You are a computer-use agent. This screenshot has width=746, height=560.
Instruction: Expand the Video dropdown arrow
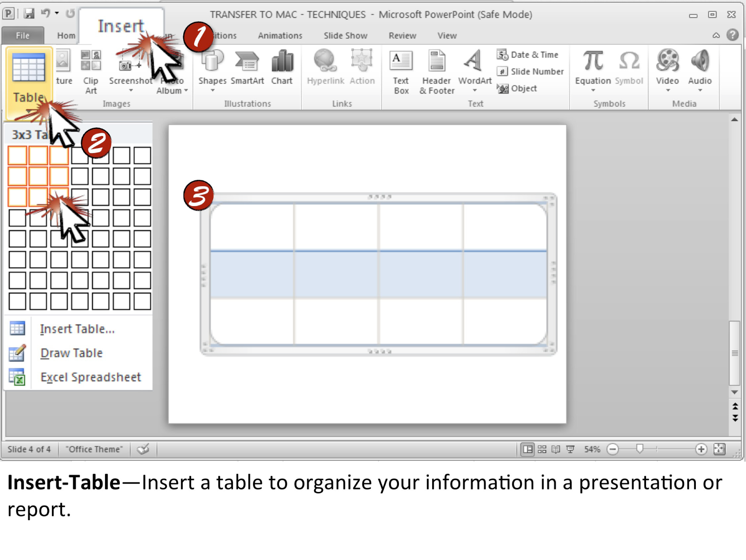668,90
